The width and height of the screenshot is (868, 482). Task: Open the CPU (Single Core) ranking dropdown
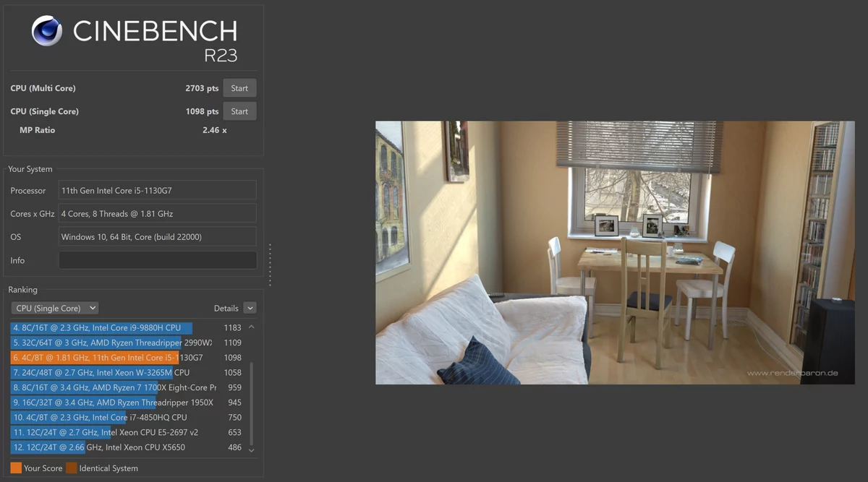[x=55, y=308]
